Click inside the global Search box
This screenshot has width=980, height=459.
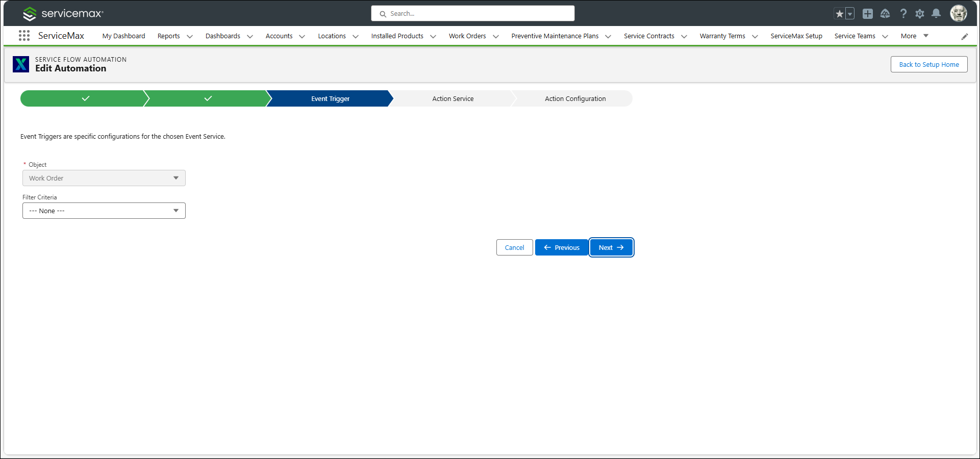[x=473, y=14]
